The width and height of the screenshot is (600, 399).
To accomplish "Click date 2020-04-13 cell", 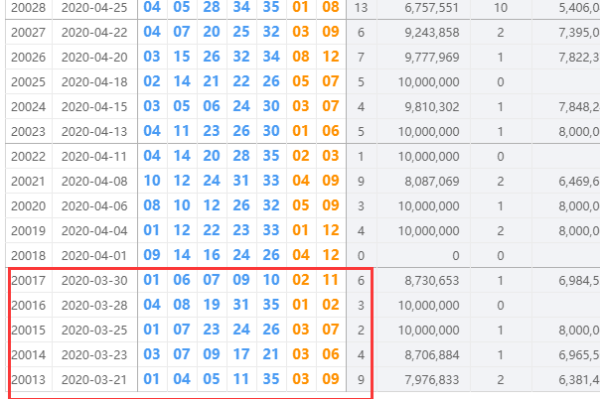I will point(94,132).
